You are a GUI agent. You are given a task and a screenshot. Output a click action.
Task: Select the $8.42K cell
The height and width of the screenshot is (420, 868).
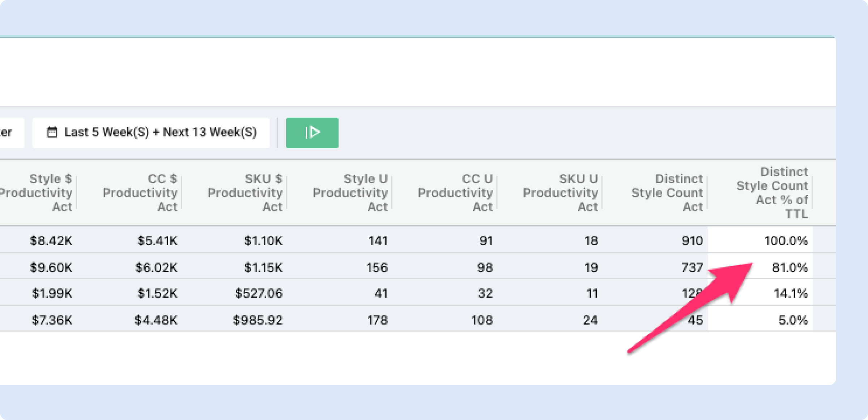(x=51, y=240)
